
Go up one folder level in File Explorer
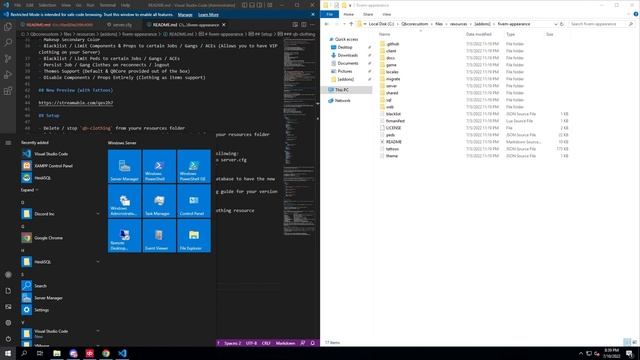point(351,24)
